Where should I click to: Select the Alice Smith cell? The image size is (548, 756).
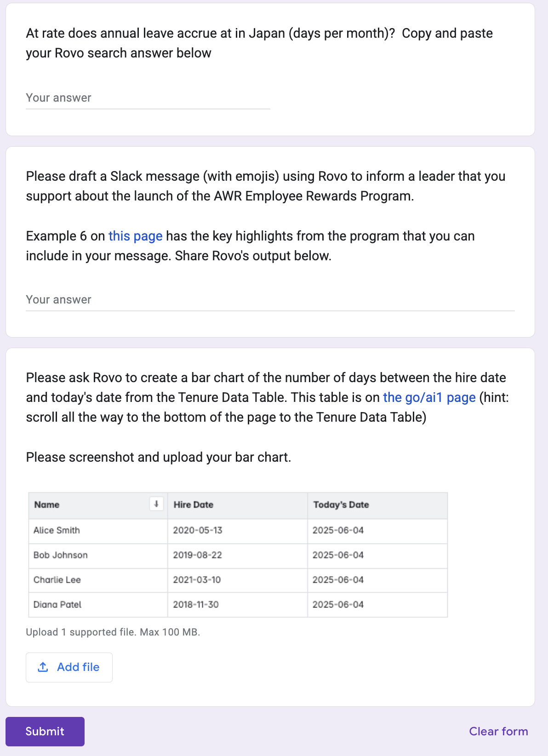[x=98, y=531]
